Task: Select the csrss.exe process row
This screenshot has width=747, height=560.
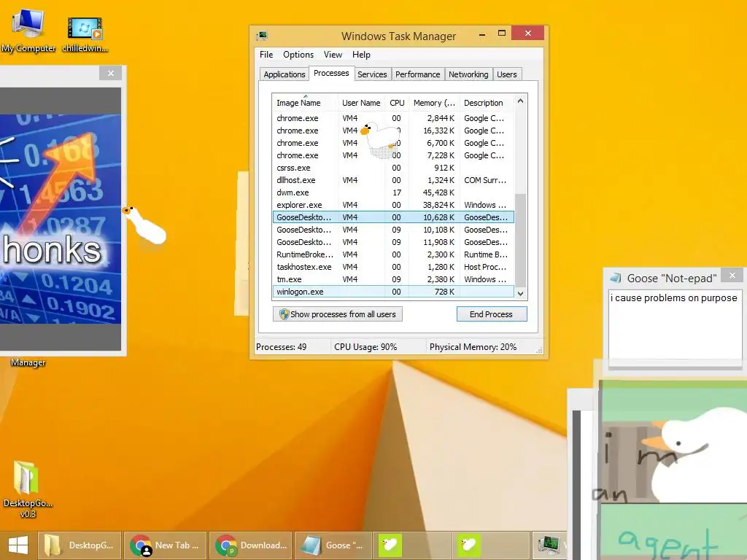Action: point(393,168)
